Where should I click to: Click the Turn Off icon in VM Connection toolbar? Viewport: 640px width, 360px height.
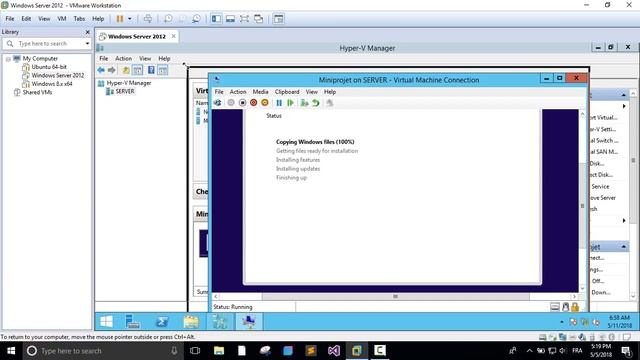coord(242,103)
